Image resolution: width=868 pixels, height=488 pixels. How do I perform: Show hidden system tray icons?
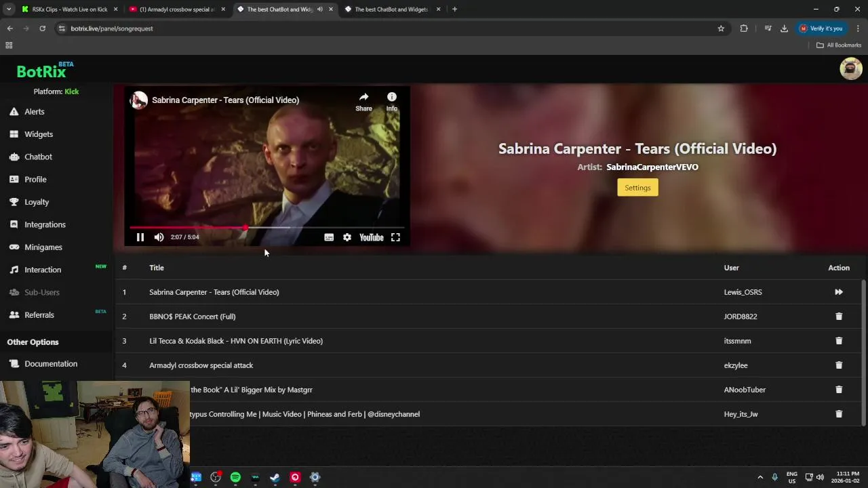tap(760, 477)
